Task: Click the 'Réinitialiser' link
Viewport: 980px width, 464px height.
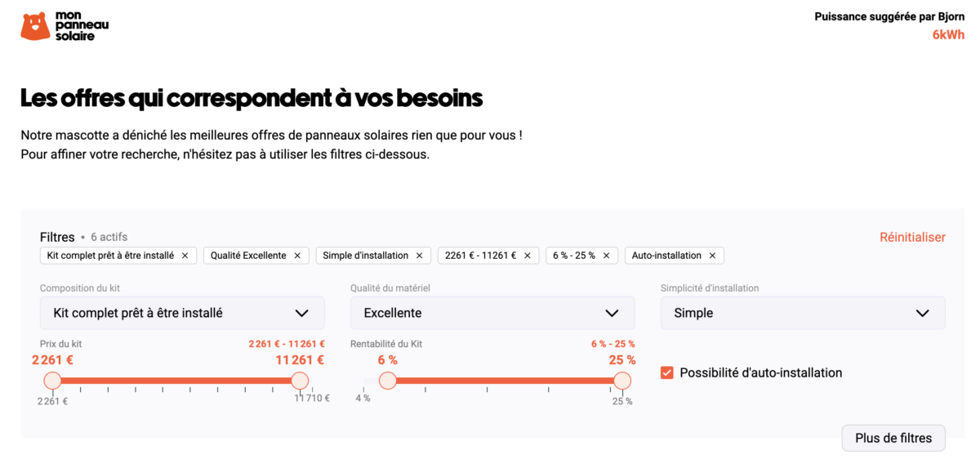Action: click(x=912, y=238)
